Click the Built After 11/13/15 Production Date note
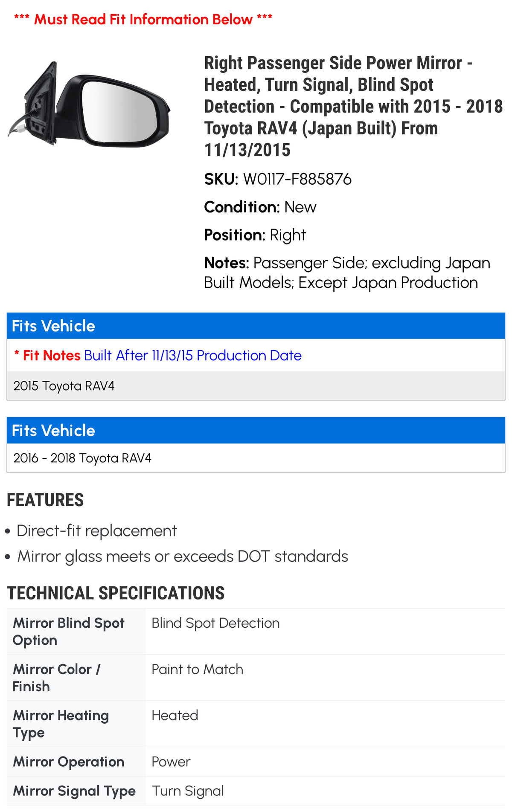 click(x=192, y=356)
